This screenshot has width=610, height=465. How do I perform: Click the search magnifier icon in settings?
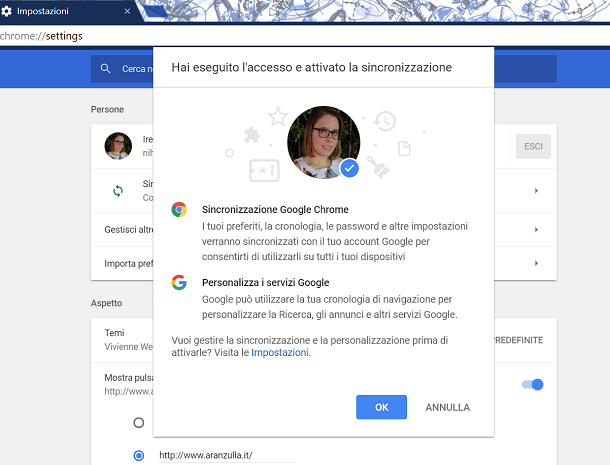(x=105, y=69)
